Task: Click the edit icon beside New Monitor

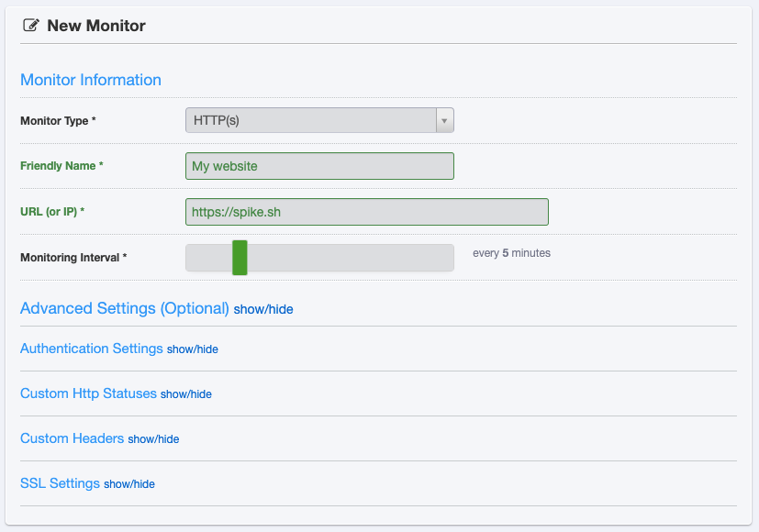Action: tap(31, 26)
